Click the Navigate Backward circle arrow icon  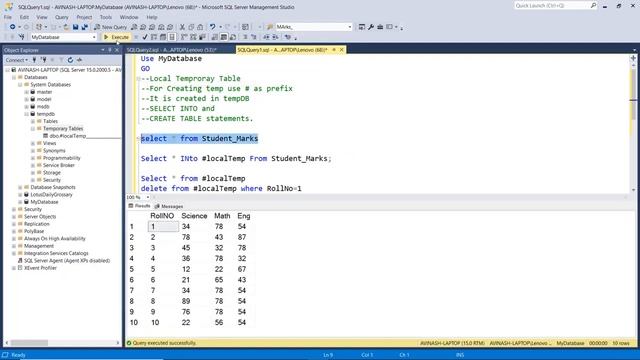pos(13,27)
